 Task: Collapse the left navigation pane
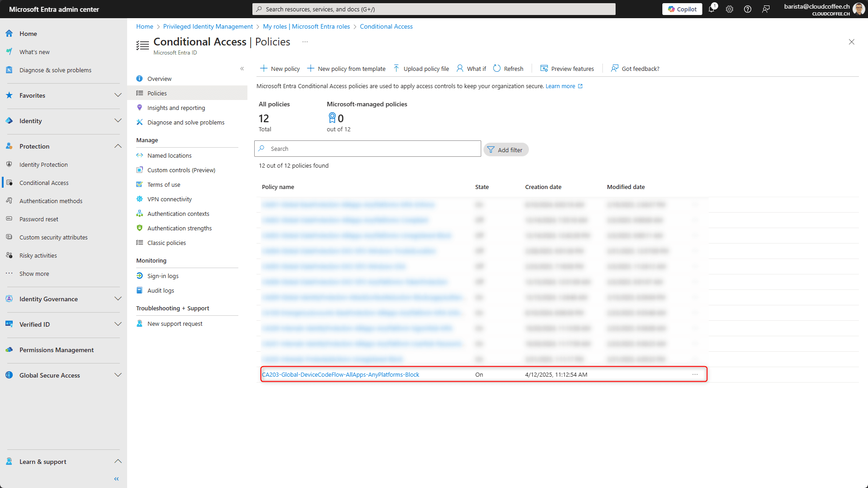tap(116, 478)
